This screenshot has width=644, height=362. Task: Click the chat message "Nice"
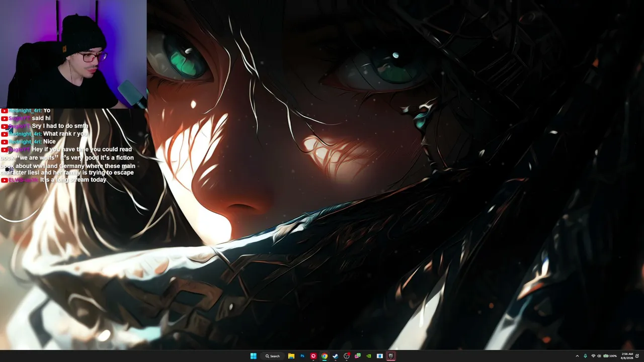pos(49,142)
